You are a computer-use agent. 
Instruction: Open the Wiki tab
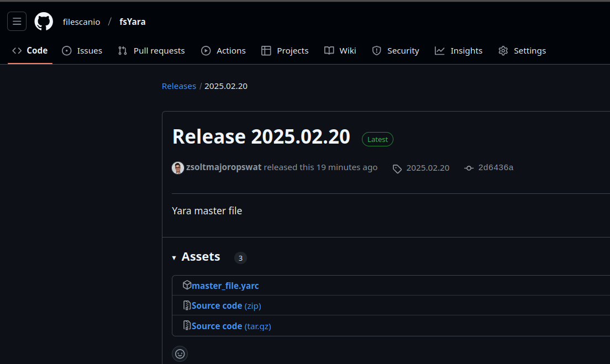[340, 51]
